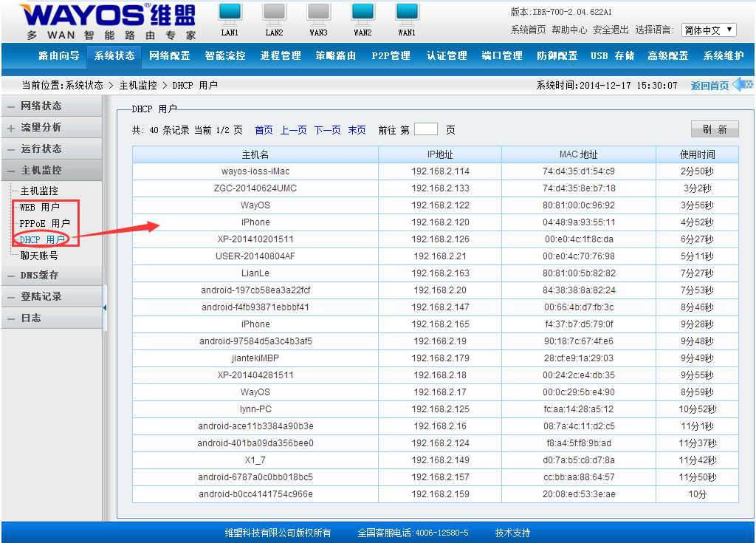This screenshot has width=756, height=543.
Task: Open the USB 存储 menu
Action: pyautogui.click(x=612, y=55)
